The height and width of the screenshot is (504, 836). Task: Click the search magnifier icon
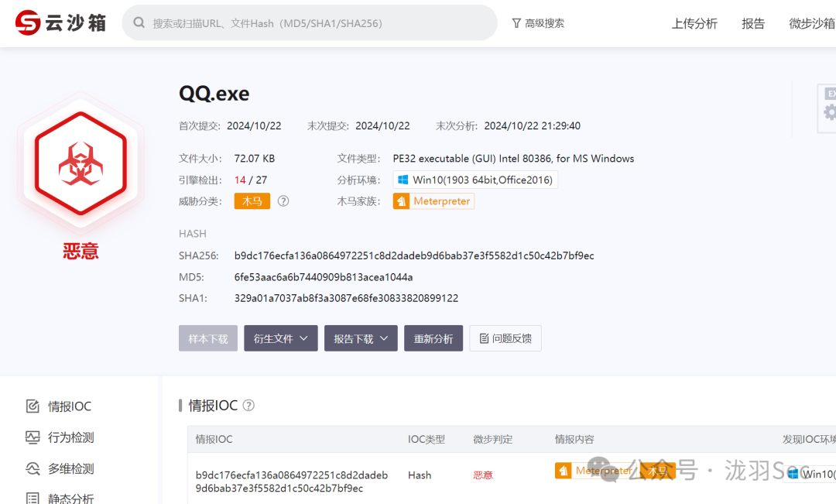click(x=139, y=23)
